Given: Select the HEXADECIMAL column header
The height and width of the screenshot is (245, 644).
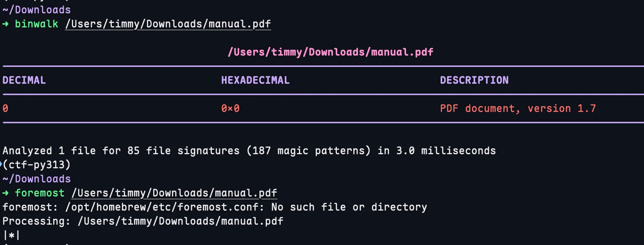Looking at the screenshot, I should coord(255,81).
